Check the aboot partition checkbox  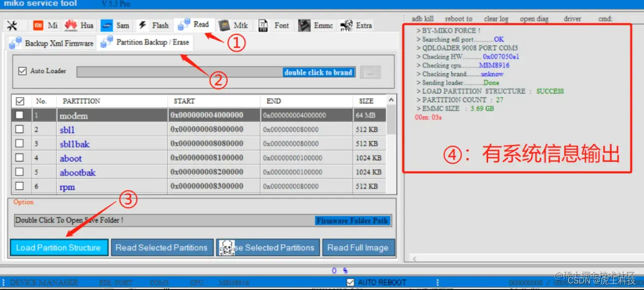pos(19,158)
